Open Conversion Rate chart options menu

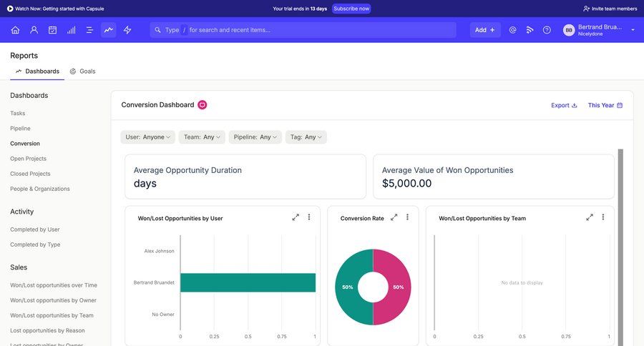point(407,217)
